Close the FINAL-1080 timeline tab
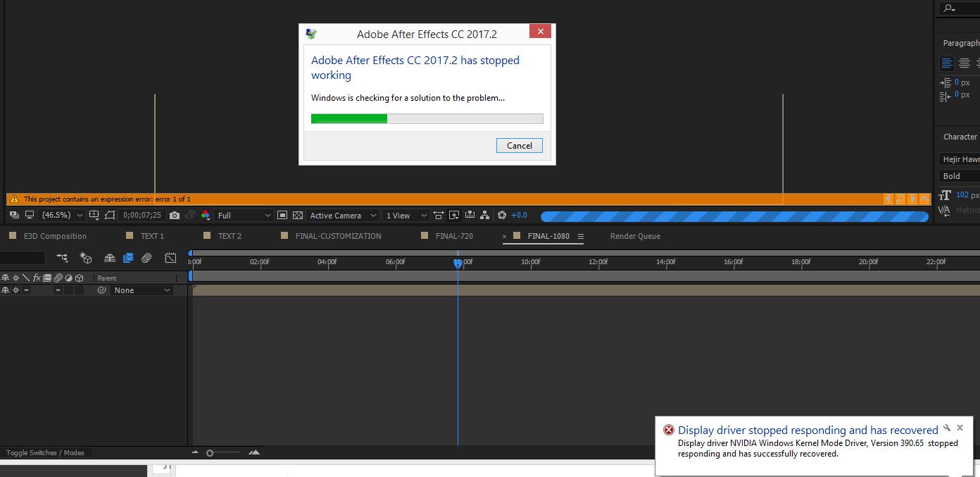The image size is (980, 477). (x=504, y=236)
